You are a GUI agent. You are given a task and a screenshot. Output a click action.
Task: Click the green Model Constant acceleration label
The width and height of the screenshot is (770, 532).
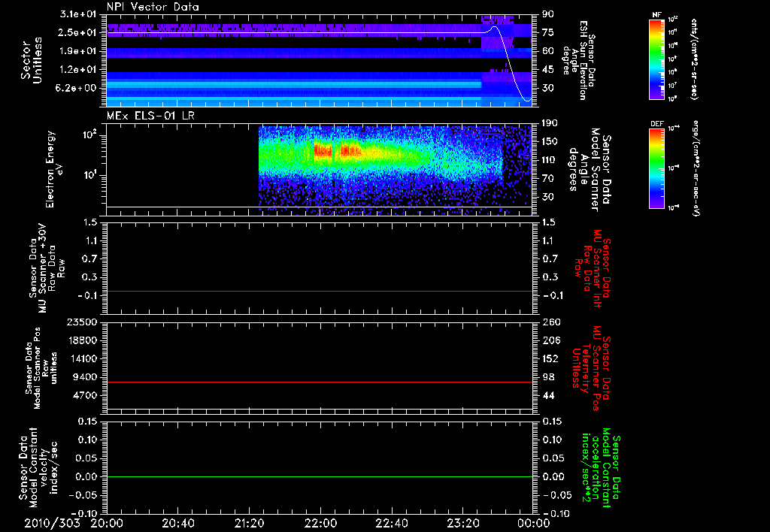tap(601, 467)
